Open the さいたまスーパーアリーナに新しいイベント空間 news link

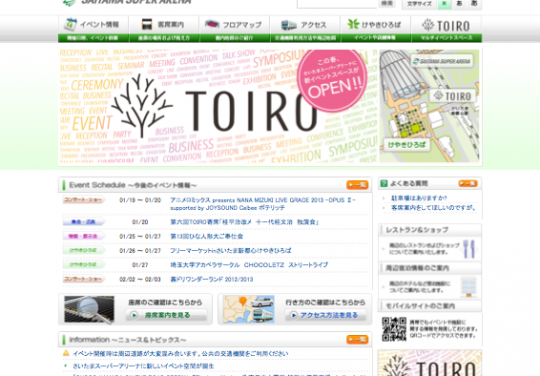[x=143, y=366]
